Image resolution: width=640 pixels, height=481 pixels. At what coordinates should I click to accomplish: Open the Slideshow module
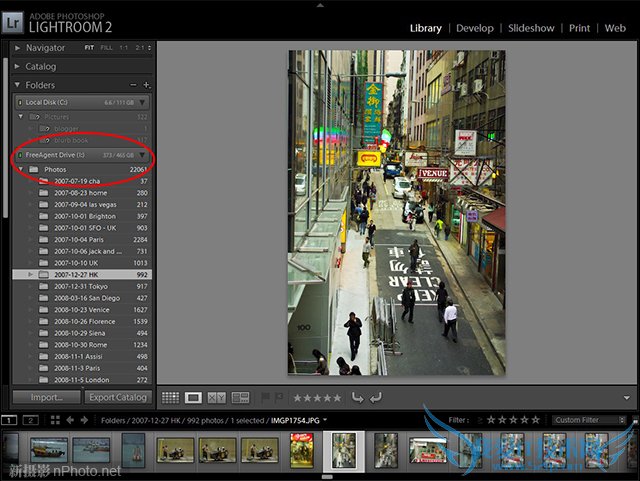tap(531, 28)
